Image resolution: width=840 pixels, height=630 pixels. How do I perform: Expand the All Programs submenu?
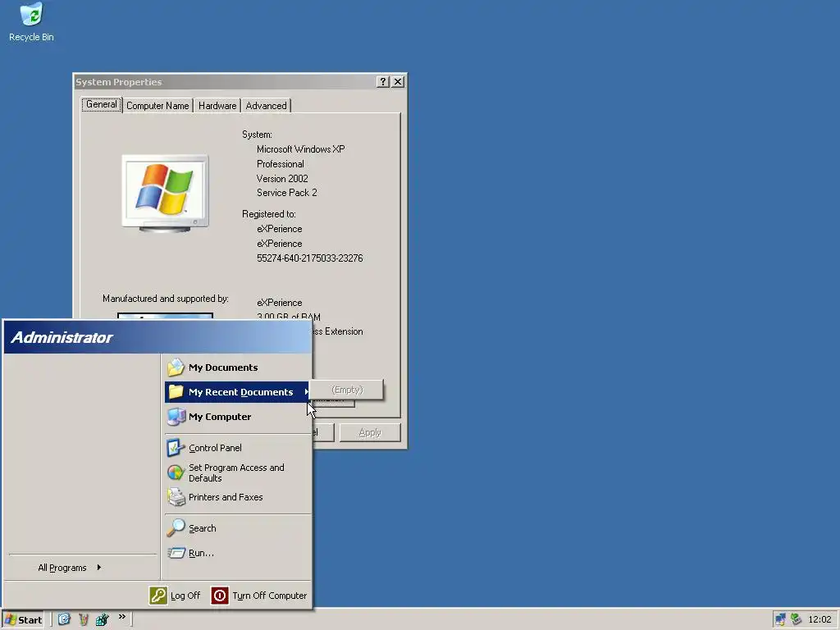70,568
